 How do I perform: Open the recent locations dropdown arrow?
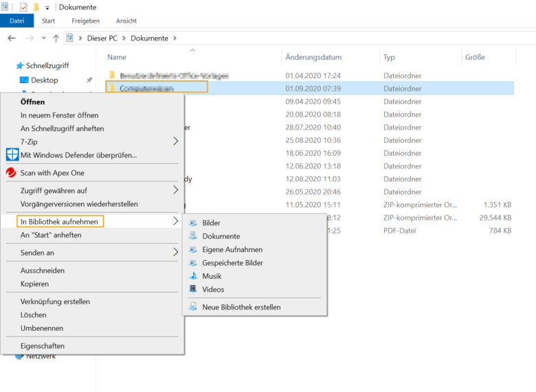point(44,38)
